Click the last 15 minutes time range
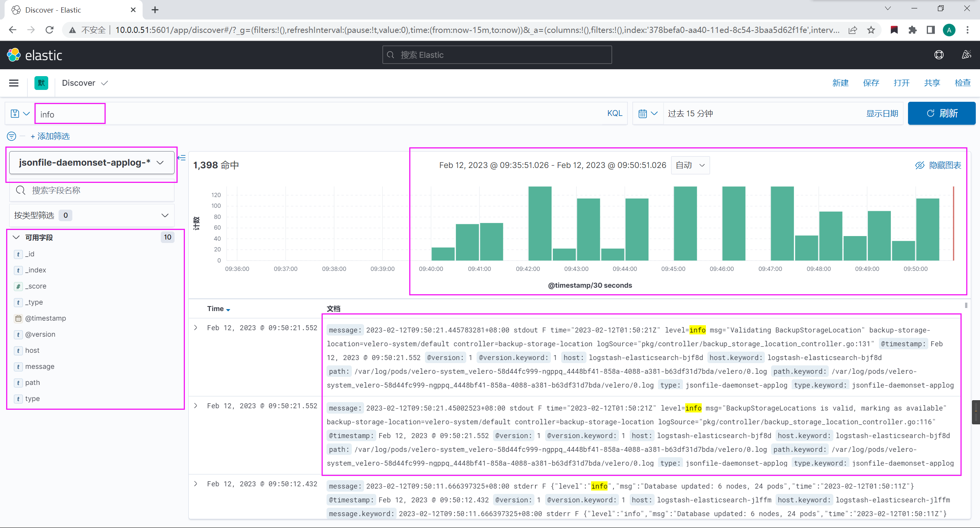This screenshot has height=528, width=980. pyautogui.click(x=691, y=114)
